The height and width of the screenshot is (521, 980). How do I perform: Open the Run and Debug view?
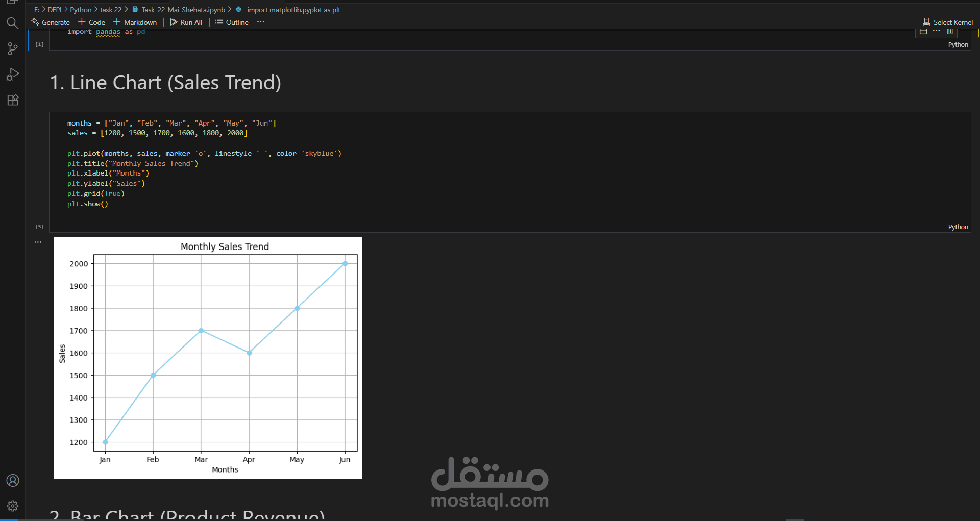coord(13,75)
